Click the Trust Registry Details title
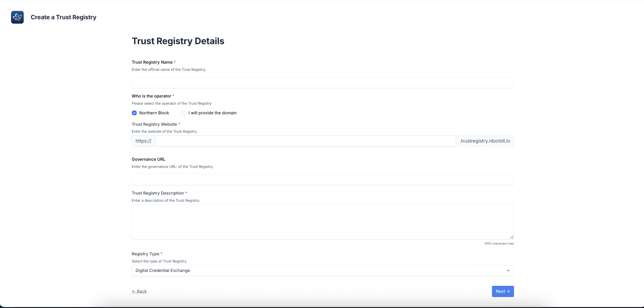Image resolution: width=644 pixels, height=308 pixels. [178, 41]
